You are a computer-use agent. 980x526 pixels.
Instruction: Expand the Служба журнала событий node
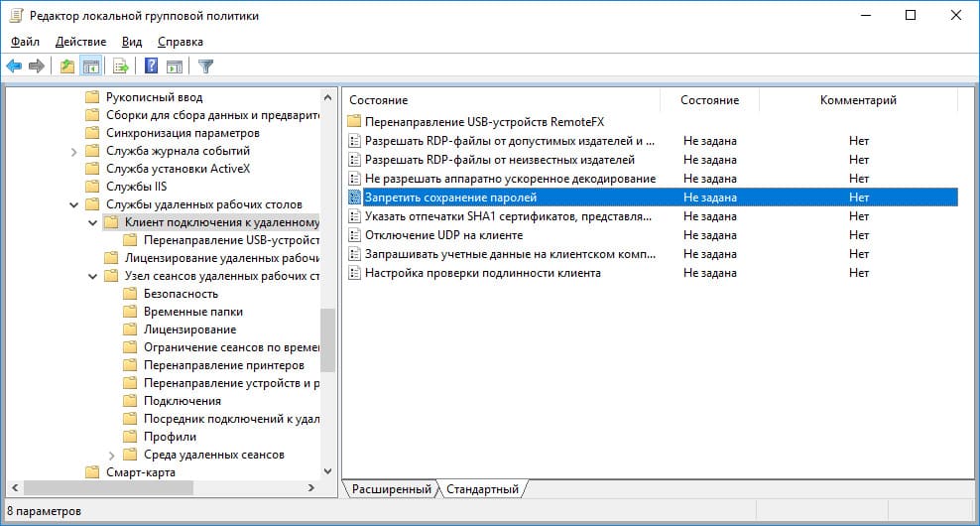74,151
